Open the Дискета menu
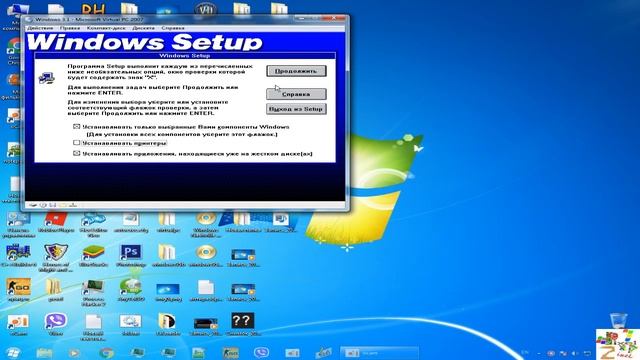 click(143, 28)
